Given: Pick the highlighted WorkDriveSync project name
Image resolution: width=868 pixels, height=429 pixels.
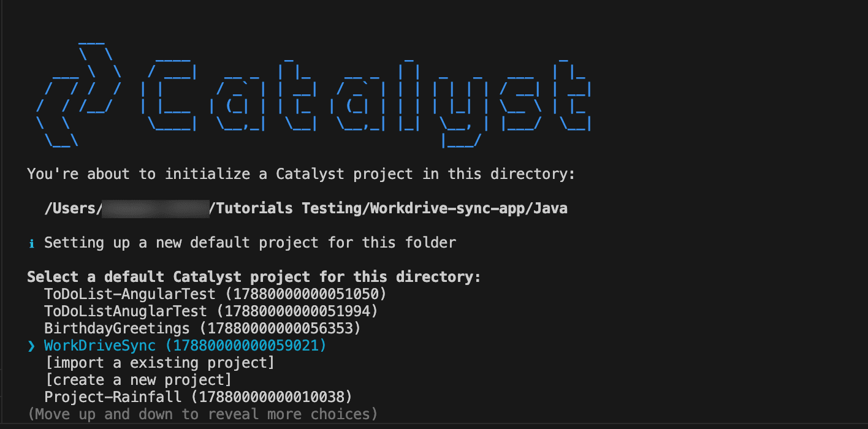Looking at the screenshot, I should [x=100, y=346].
